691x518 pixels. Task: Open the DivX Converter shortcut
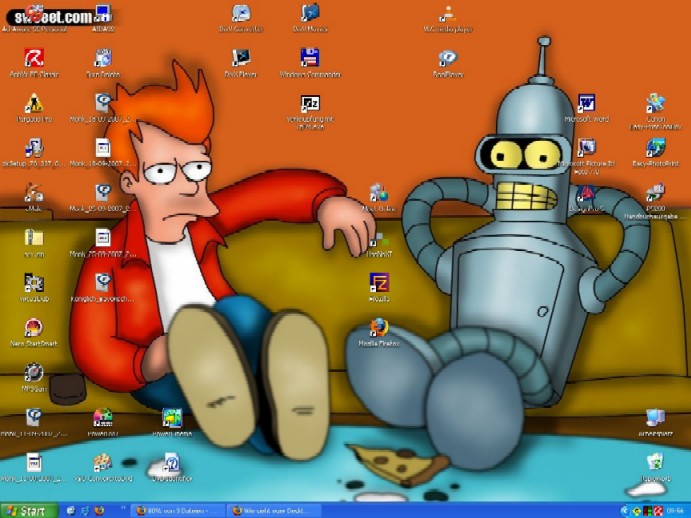pos(241,18)
